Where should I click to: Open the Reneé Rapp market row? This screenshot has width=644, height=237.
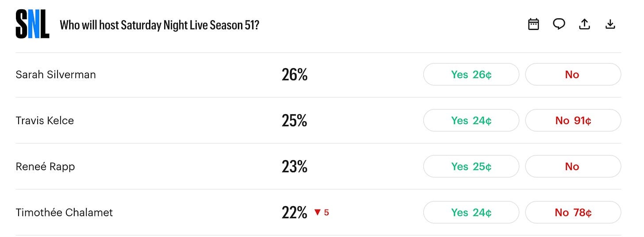(x=318, y=166)
